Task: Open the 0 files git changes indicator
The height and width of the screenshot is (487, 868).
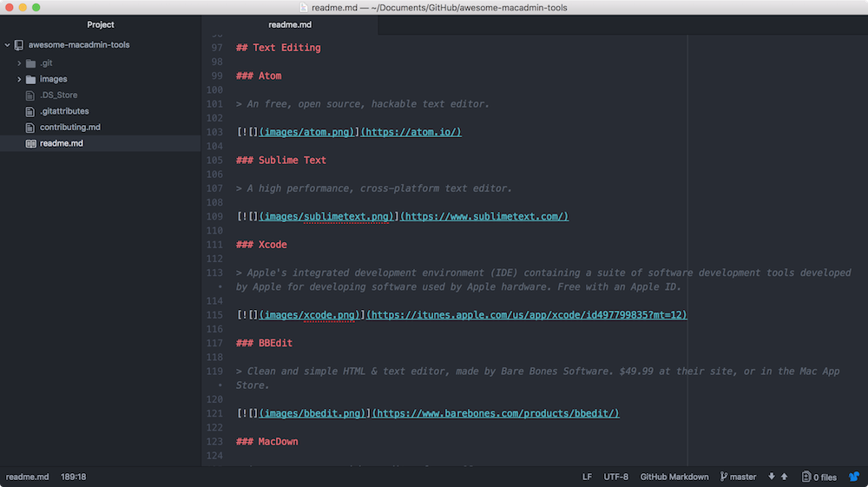Action: 820,477
